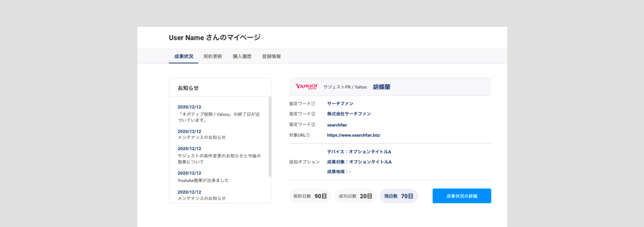644x227 pixels.
Task: Click the 指定ワード② label
Action: point(302,114)
